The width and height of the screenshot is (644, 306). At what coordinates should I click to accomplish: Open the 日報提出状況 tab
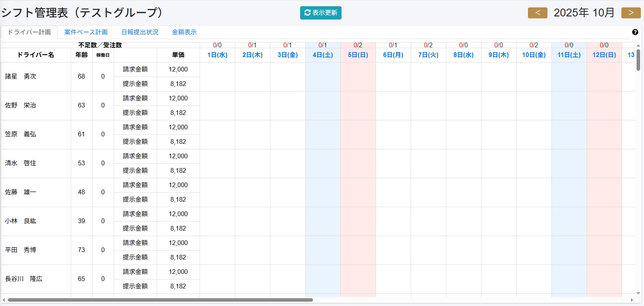coord(140,32)
